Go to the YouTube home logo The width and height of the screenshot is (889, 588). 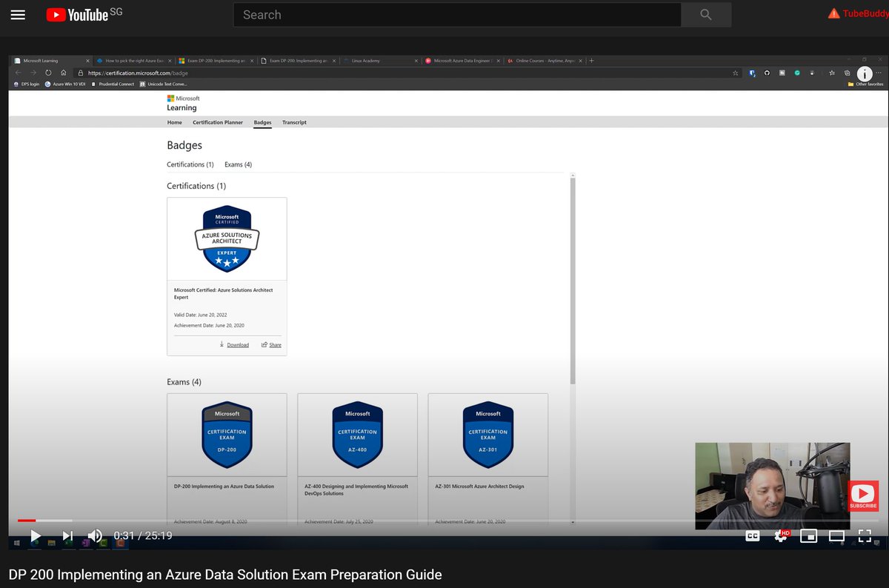click(x=77, y=15)
